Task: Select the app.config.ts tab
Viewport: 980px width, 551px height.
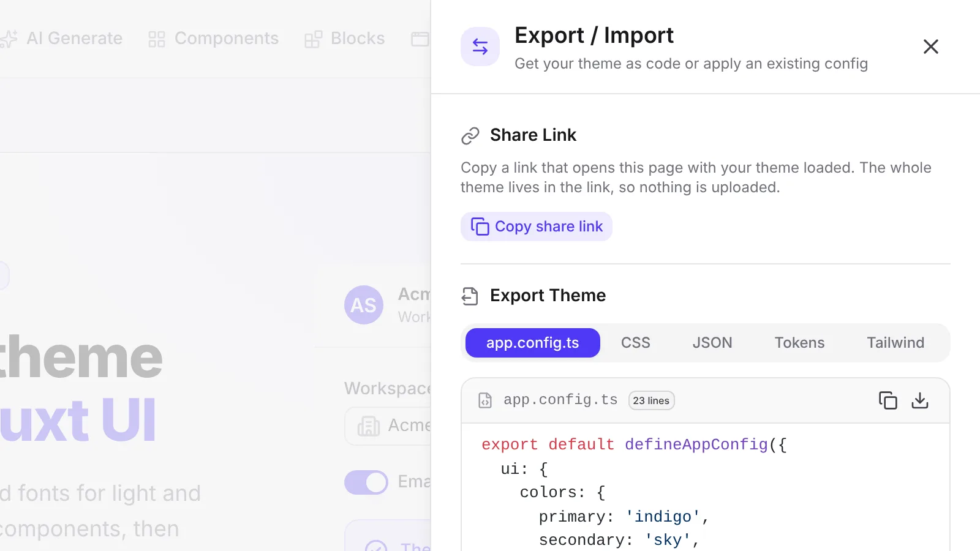Action: [533, 343]
